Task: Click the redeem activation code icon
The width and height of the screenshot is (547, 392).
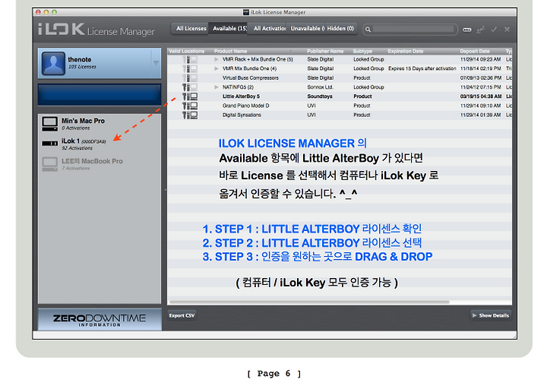Action: pyautogui.click(x=467, y=30)
